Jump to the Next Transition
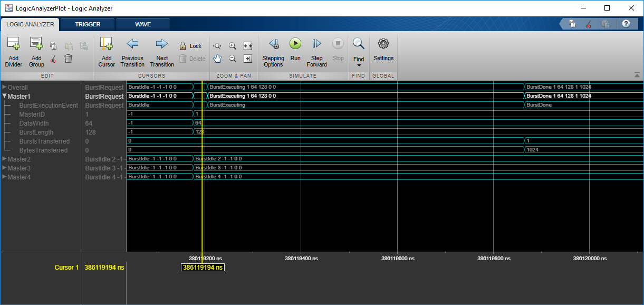Screen dimensions: 644x305 (162, 45)
